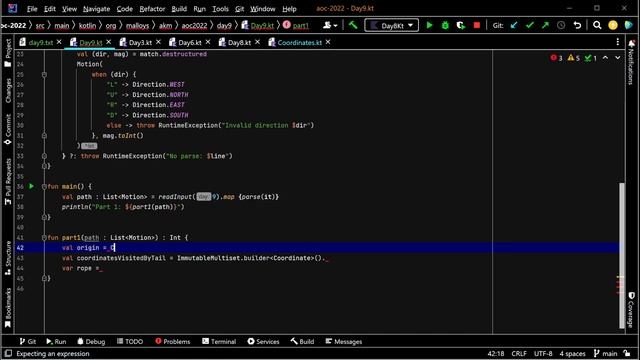The height and width of the screenshot is (360, 640).
Task: Open the Services tool window
Action: click(x=263, y=342)
